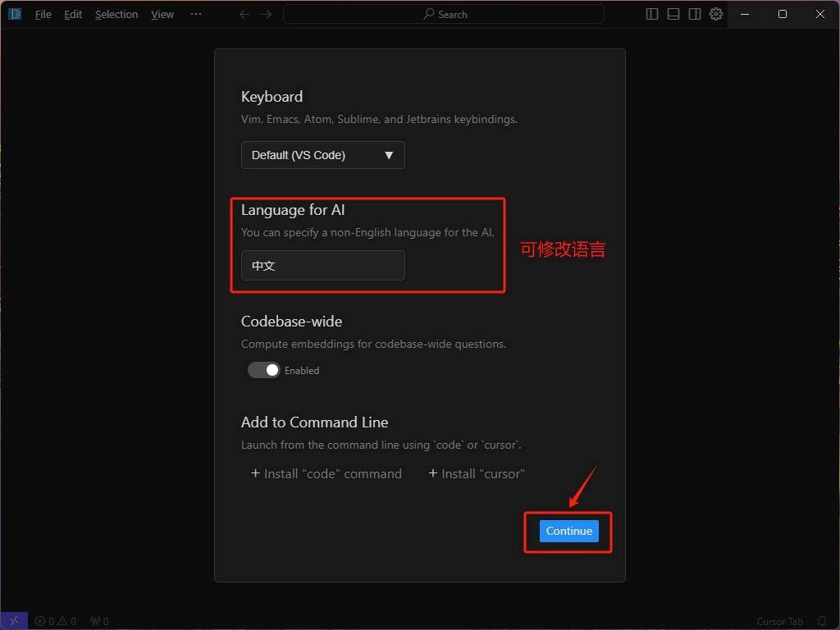
Task: Open the Edit menu
Action: [x=73, y=15]
